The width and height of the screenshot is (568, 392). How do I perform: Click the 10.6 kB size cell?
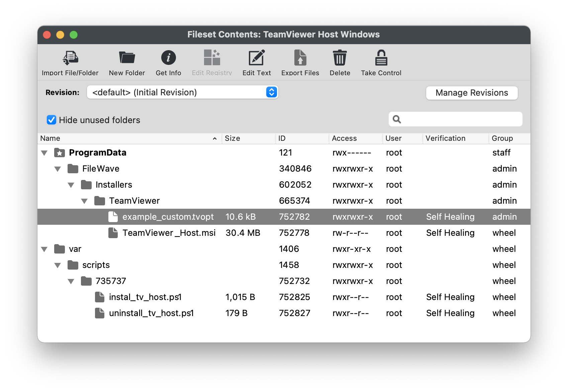pos(241,217)
